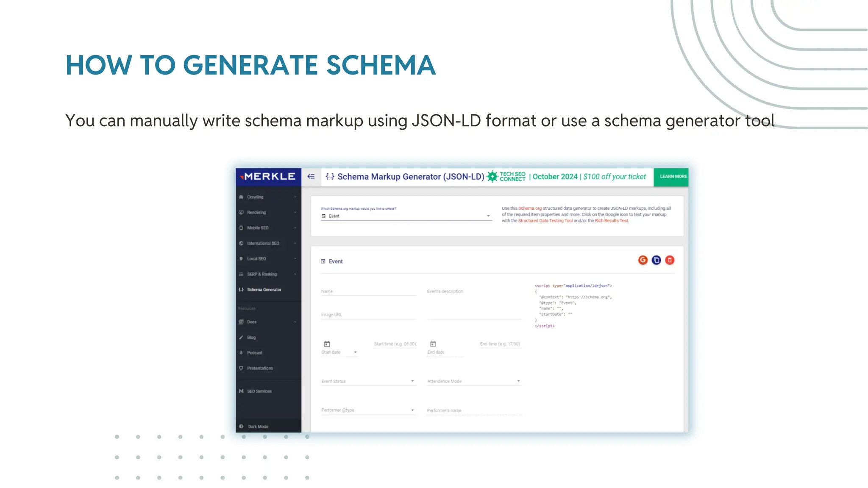Open the Attendance Mode dropdown
The image size is (868, 488).
(x=474, y=381)
